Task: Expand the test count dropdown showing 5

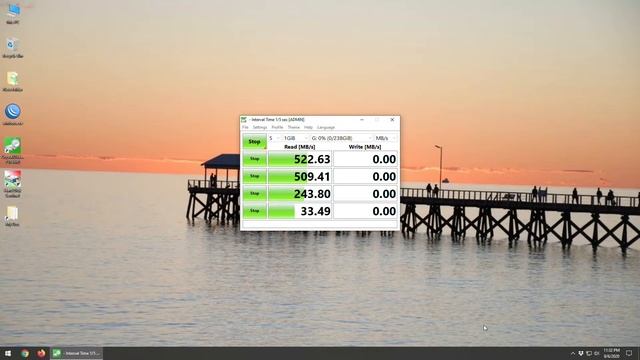Action: pos(274,138)
